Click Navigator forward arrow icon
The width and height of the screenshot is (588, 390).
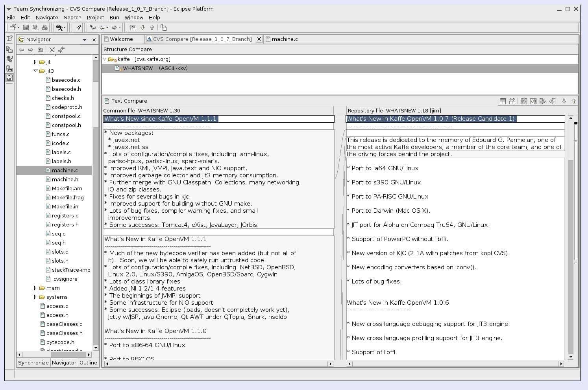(31, 50)
